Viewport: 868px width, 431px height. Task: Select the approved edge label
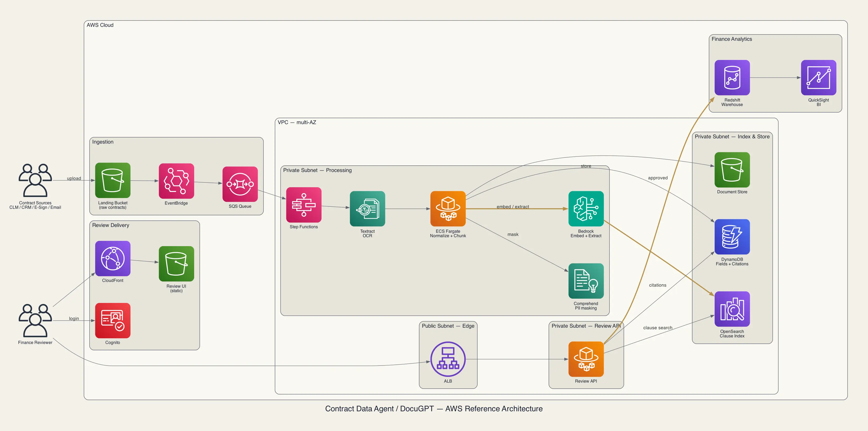[657, 178]
